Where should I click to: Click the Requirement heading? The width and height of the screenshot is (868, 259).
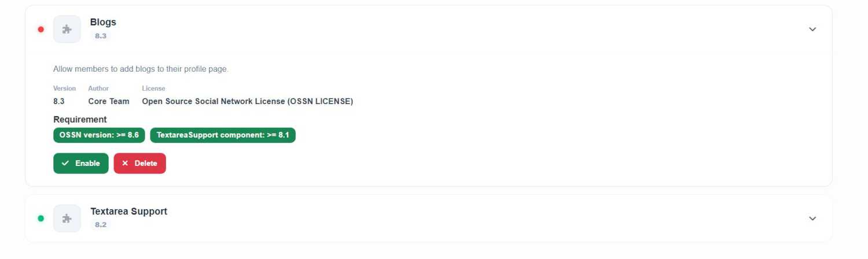[x=80, y=120]
